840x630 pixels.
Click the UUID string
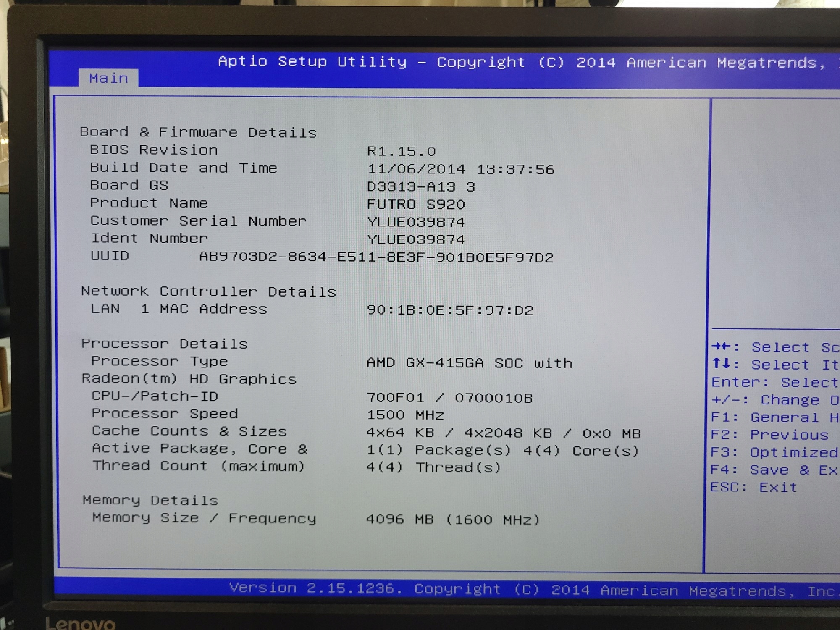click(376, 257)
